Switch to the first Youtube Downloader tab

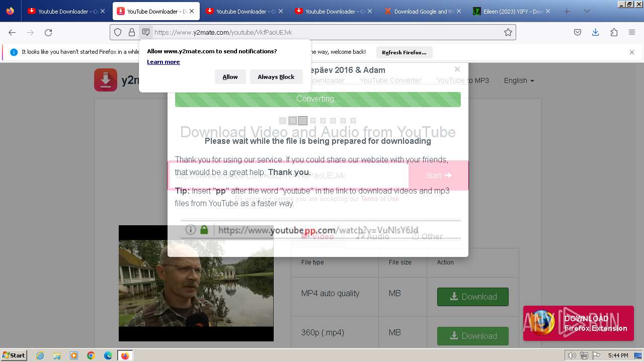tap(62, 11)
